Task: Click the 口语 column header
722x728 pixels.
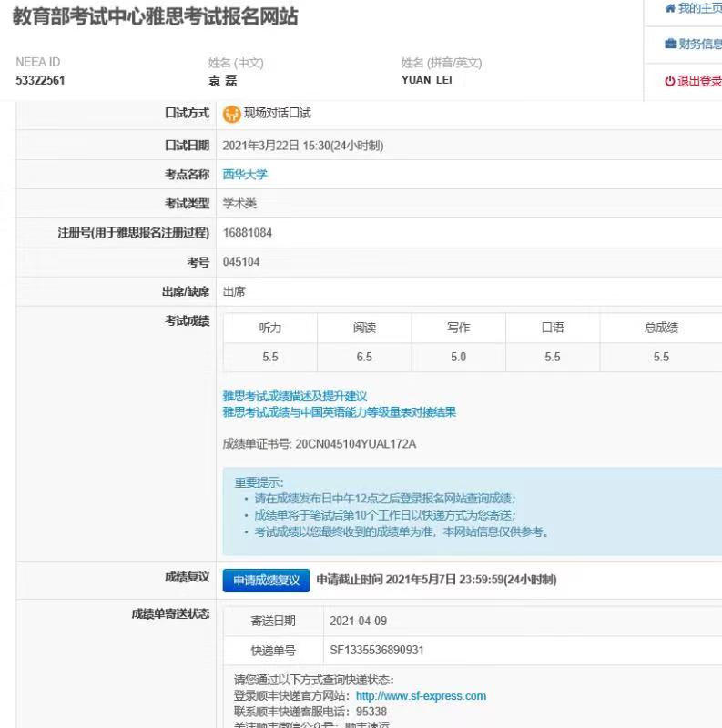Action: click(x=553, y=328)
